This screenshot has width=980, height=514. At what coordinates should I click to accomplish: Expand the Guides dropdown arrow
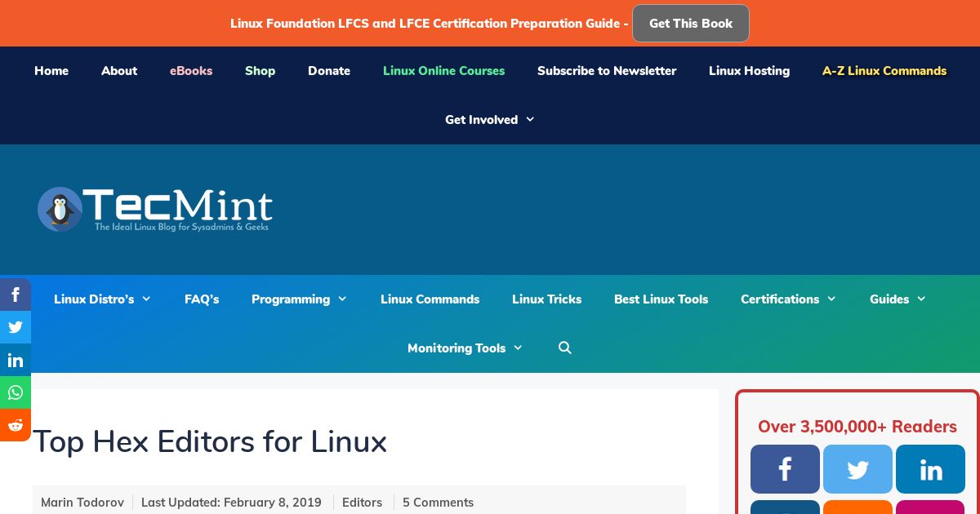click(921, 299)
